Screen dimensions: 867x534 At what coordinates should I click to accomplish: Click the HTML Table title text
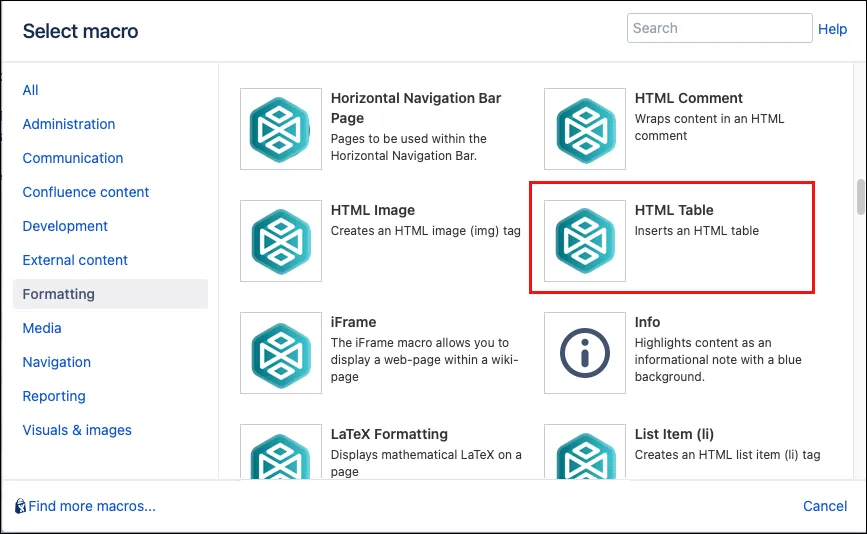pyautogui.click(x=674, y=210)
